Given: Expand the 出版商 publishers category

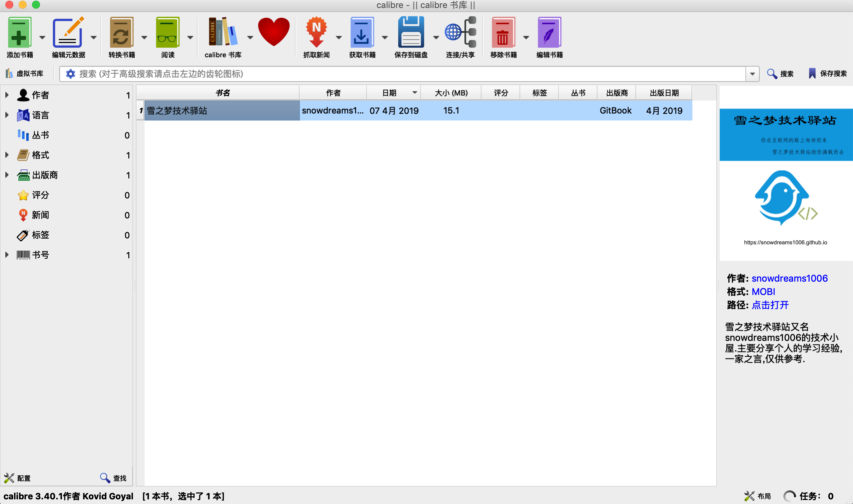Looking at the screenshot, I should pyautogui.click(x=6, y=174).
